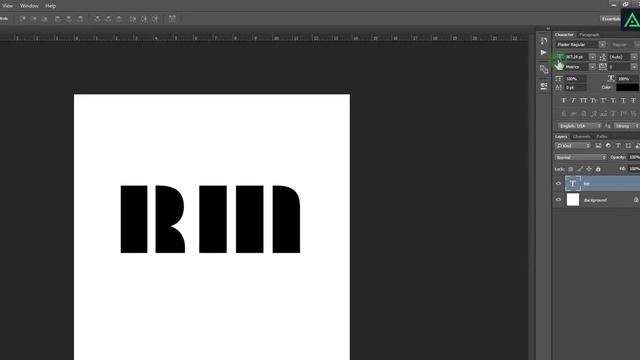Open the Normal blend mode dropdown
The height and width of the screenshot is (360, 640).
581,158
